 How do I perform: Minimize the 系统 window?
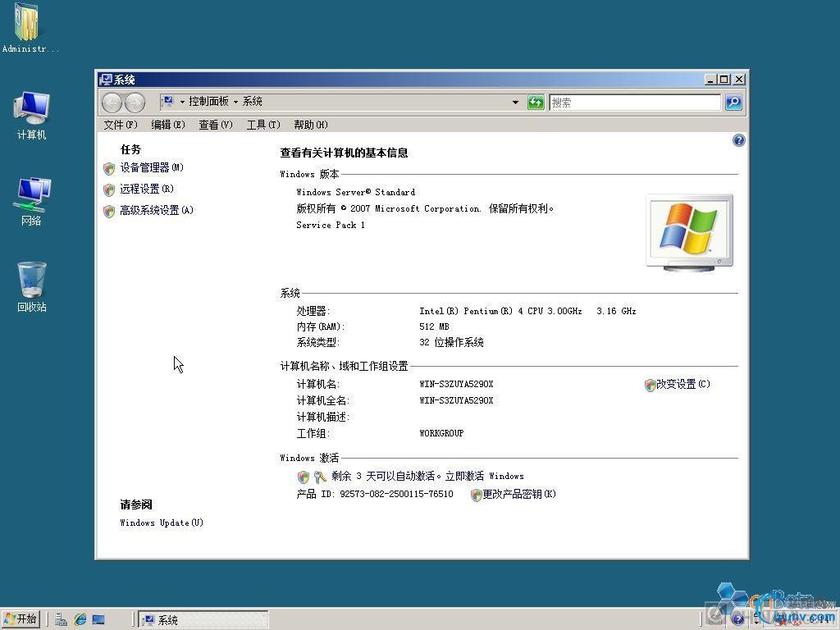tap(710, 80)
